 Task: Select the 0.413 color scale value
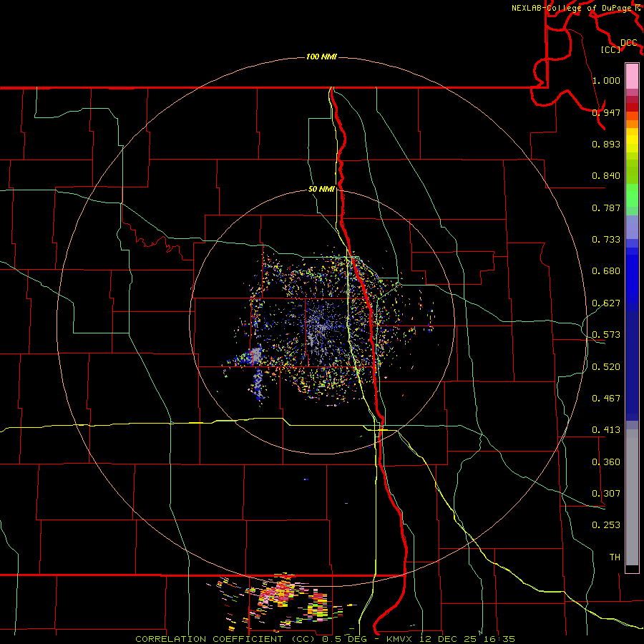click(x=606, y=430)
